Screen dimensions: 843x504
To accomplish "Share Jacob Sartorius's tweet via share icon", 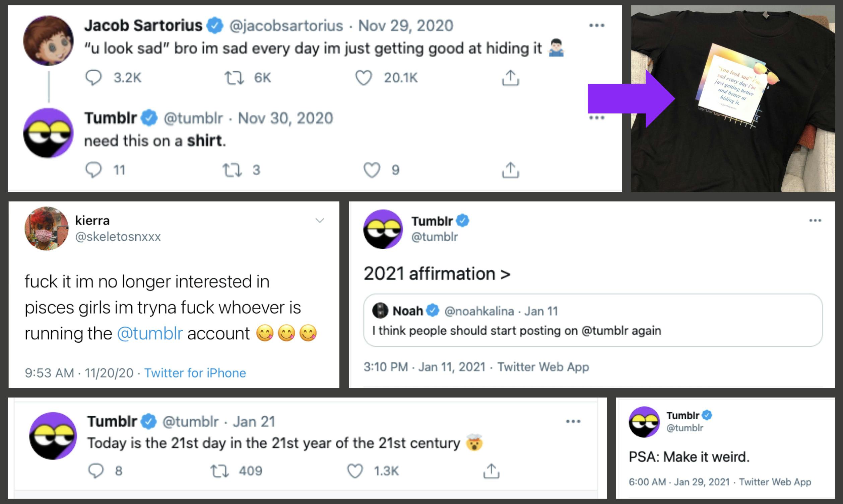I will 510,78.
